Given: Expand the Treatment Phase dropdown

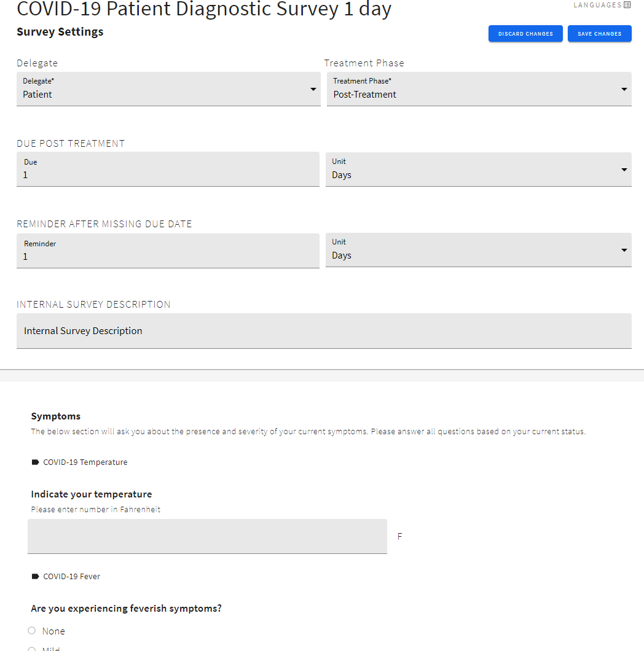Looking at the screenshot, I should 479,90.
